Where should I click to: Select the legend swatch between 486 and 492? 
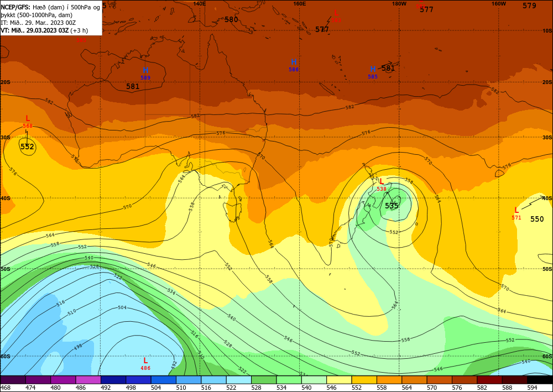coord(88,380)
